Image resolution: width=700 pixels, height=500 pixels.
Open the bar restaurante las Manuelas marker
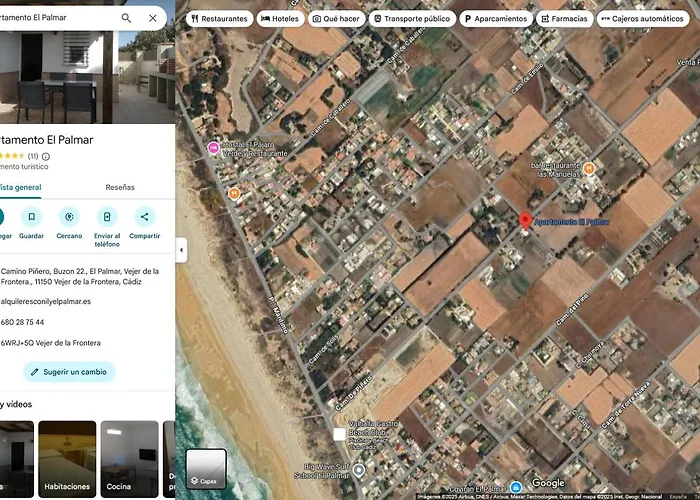pos(589,168)
